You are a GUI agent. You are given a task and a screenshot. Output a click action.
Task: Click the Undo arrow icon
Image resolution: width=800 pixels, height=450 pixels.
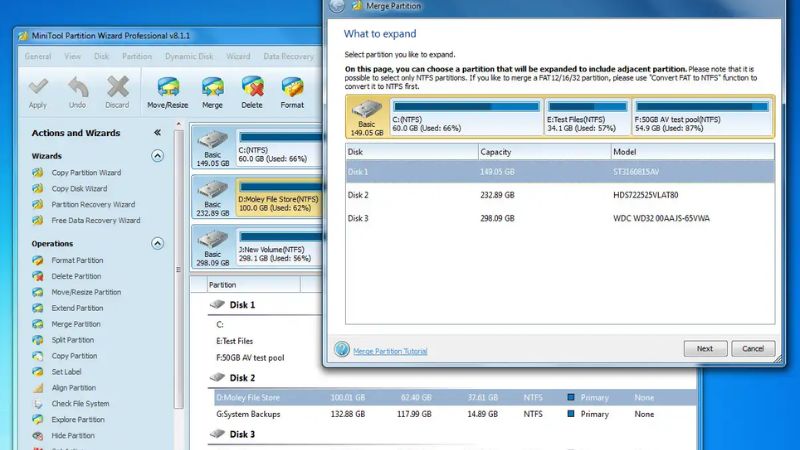pos(78,87)
